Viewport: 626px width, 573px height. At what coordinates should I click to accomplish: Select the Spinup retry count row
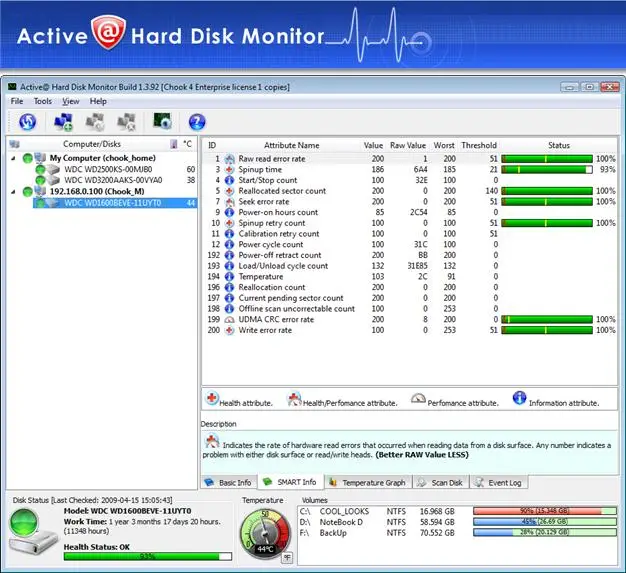410,223
